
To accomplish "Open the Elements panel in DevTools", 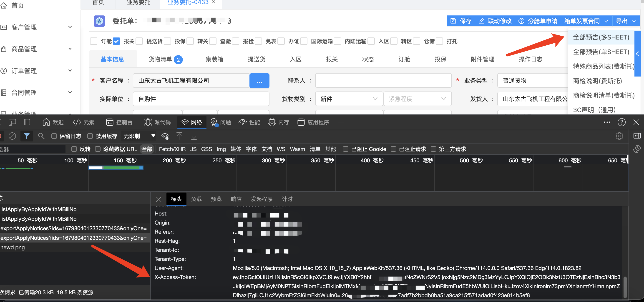I will tap(83, 122).
